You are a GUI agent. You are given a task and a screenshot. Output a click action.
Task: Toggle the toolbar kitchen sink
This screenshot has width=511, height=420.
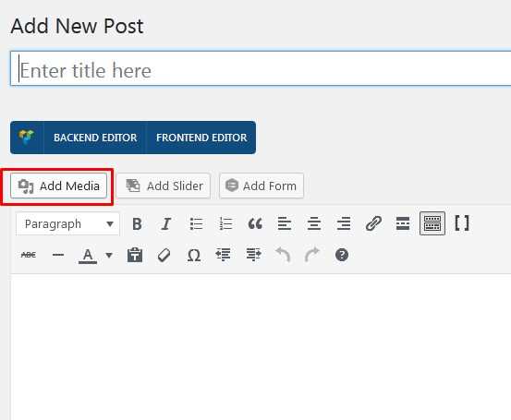432,223
